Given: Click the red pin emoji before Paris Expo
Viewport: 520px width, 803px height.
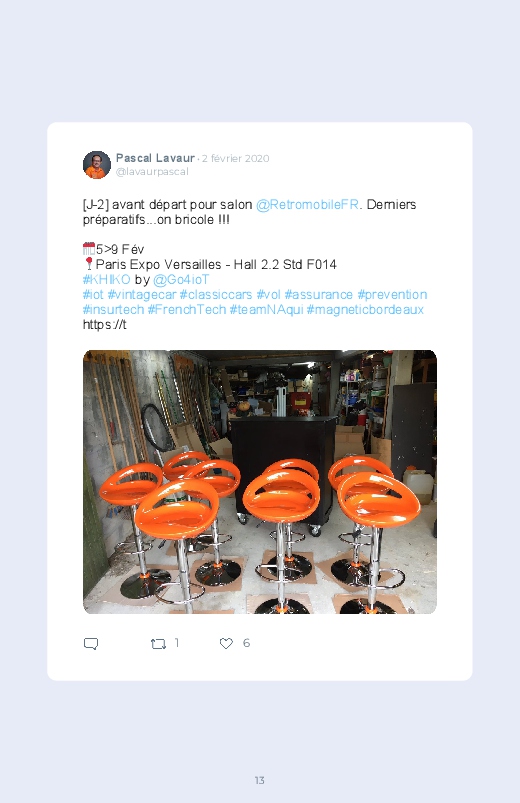Looking at the screenshot, I should click(89, 264).
